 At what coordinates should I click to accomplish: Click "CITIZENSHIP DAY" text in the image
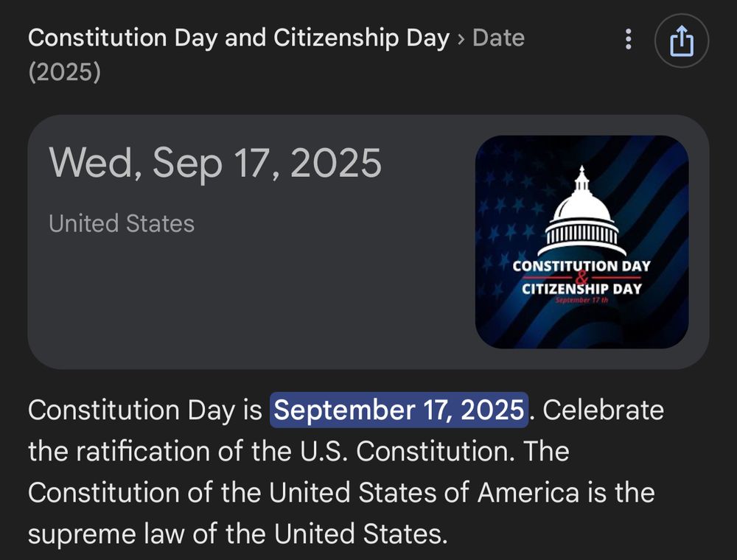(x=581, y=289)
